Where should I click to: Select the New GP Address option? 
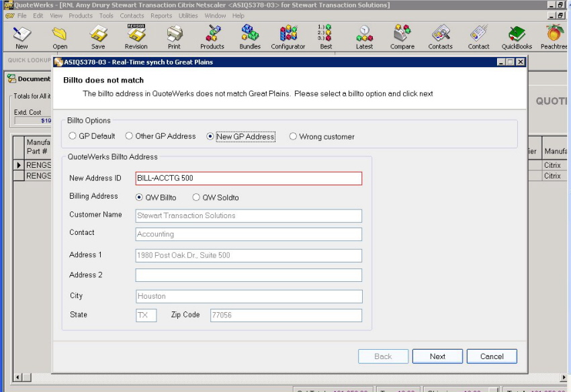[x=210, y=136]
